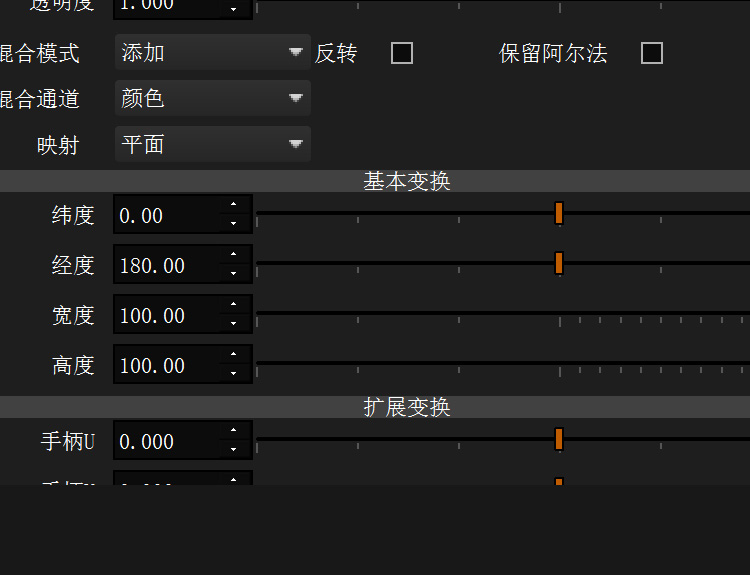Click the 基本变换 section header
The width and height of the screenshot is (750, 575).
[x=375, y=181]
